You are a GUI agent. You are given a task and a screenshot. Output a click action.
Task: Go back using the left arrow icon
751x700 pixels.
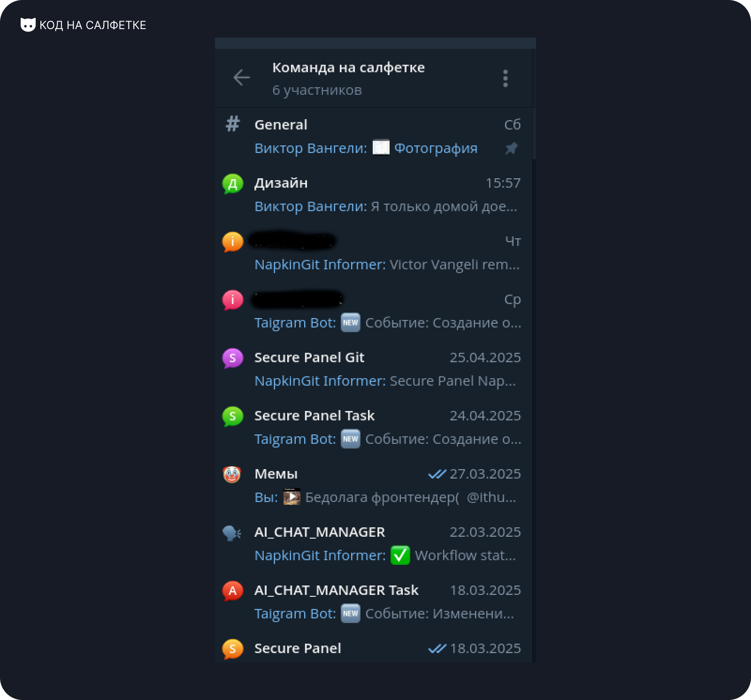242,77
